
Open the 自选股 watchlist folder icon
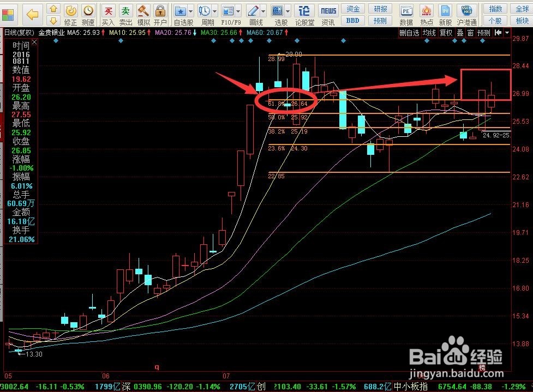pos(181,11)
